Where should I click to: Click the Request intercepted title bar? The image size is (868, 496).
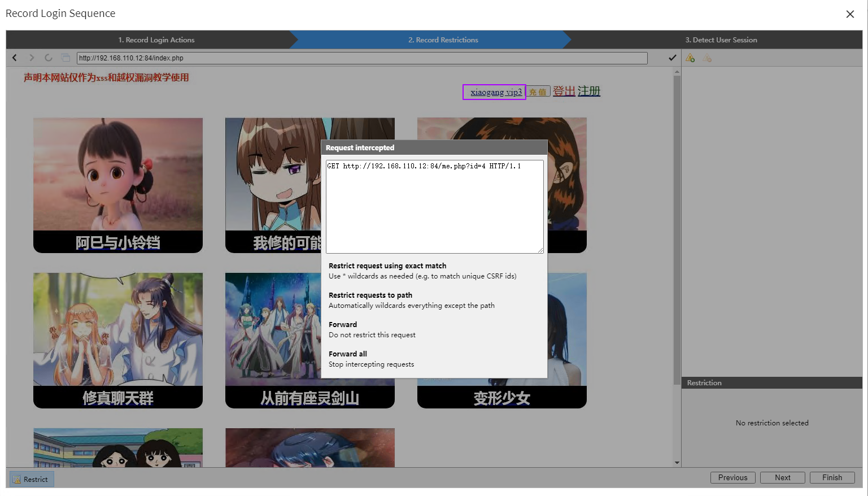[x=434, y=147]
